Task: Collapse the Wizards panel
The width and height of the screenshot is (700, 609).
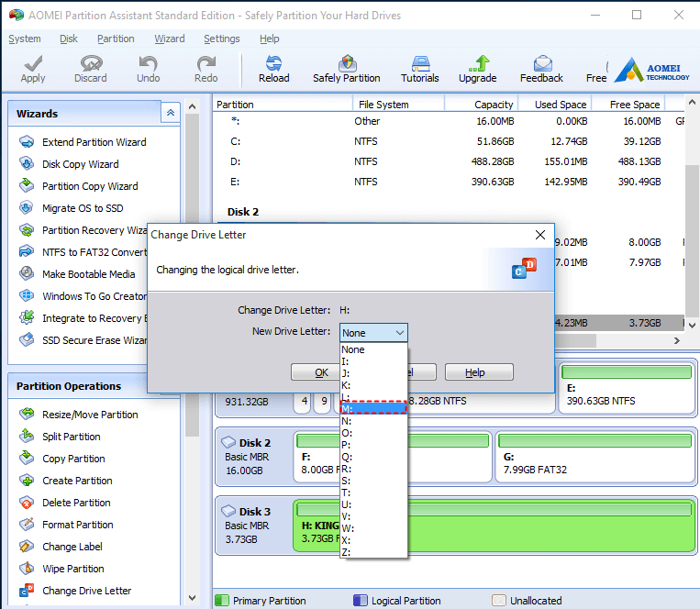Action: pyautogui.click(x=170, y=113)
